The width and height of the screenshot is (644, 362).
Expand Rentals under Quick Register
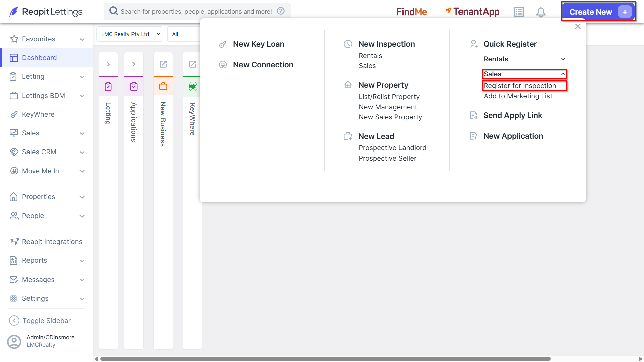pyautogui.click(x=525, y=59)
